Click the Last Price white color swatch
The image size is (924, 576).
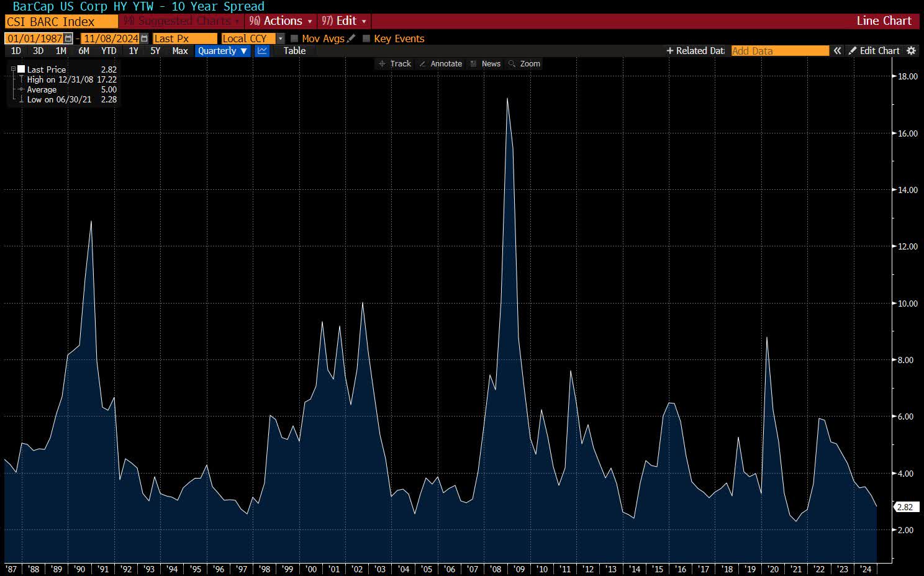tap(21, 70)
